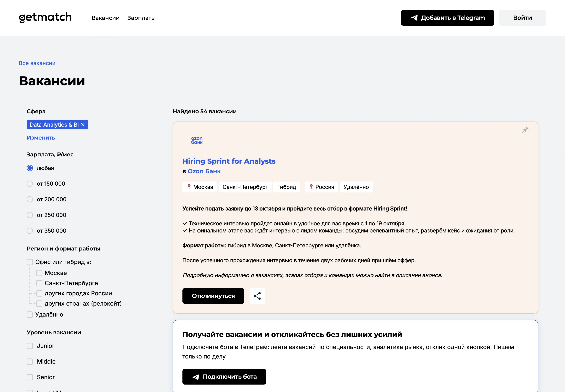
Task: Check Офис или гибрид в checkbox
Action: tap(30, 262)
